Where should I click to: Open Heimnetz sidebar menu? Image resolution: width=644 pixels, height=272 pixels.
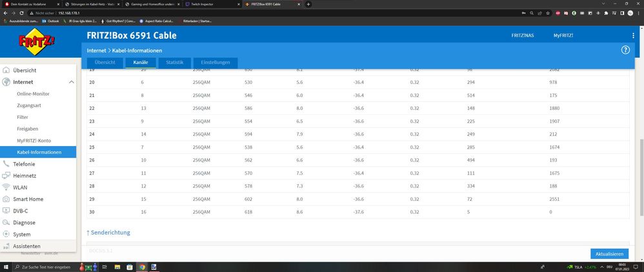[x=38, y=176]
